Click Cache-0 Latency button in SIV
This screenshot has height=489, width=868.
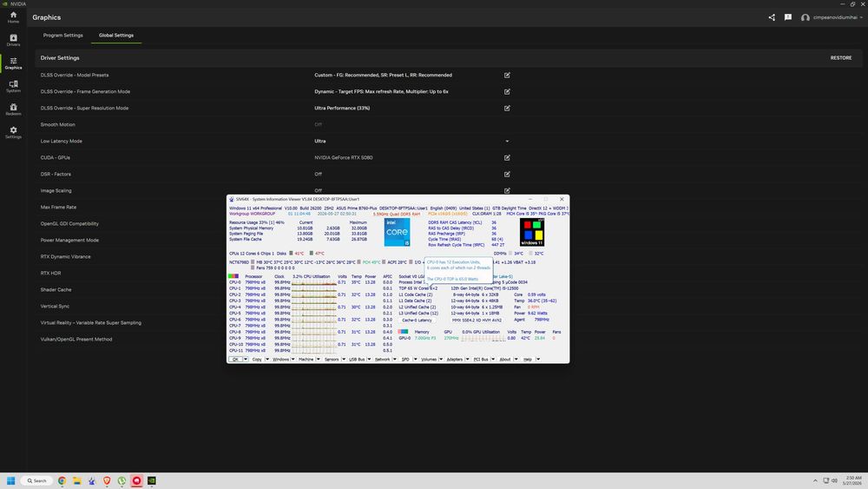point(417,320)
